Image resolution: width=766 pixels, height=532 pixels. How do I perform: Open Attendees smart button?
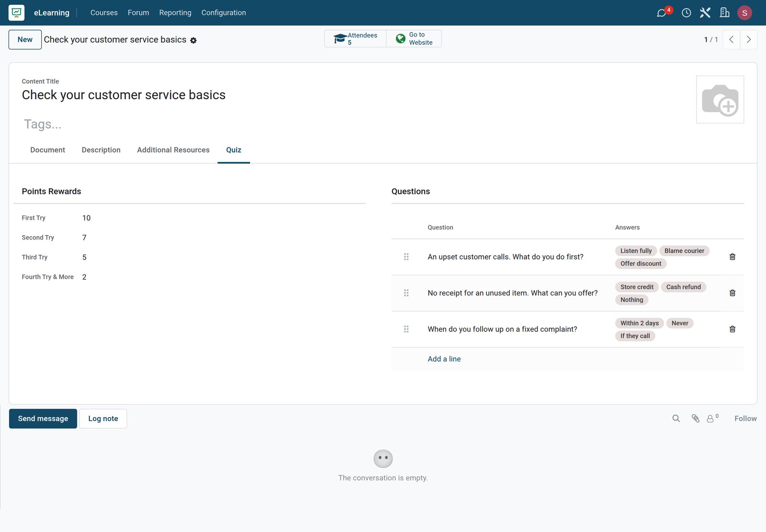click(x=355, y=39)
